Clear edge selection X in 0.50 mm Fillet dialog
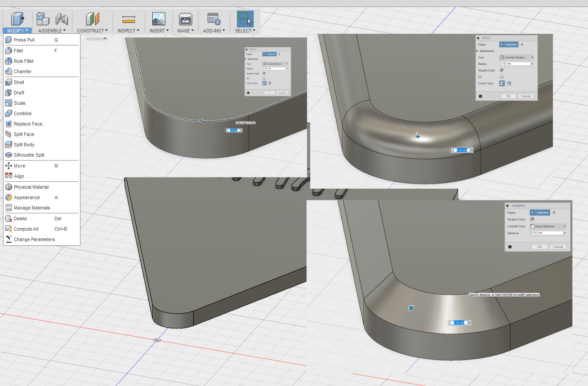 522,45
